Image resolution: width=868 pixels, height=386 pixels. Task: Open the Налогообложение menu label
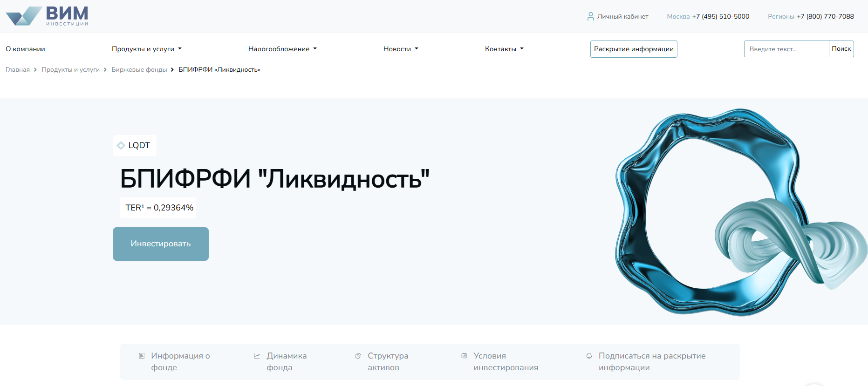tap(279, 49)
